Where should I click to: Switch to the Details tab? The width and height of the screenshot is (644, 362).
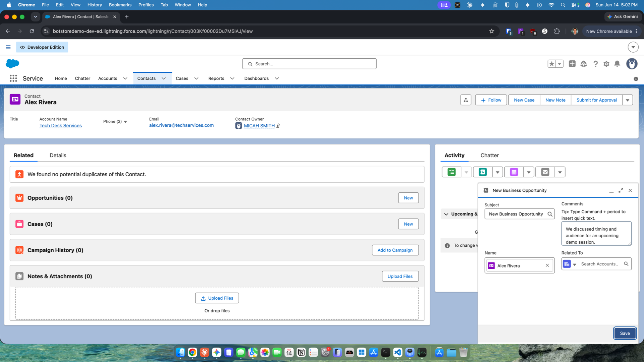[58, 155]
